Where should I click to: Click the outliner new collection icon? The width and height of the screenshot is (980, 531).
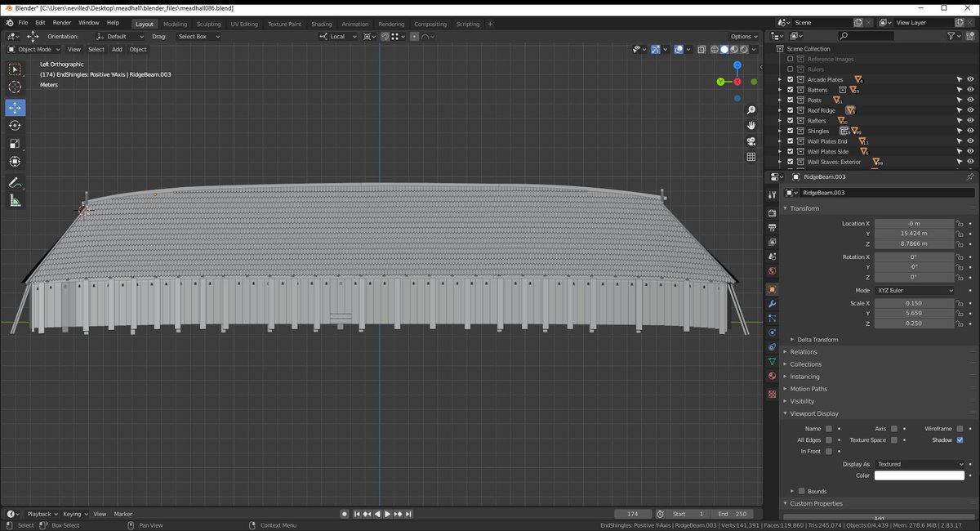(x=969, y=36)
